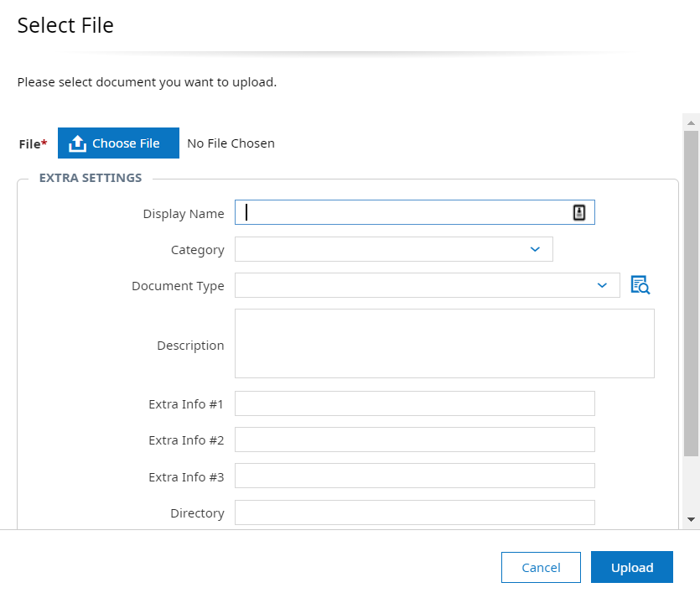The width and height of the screenshot is (700, 593).
Task: Click the Extra Info #3 field
Action: [x=414, y=476]
